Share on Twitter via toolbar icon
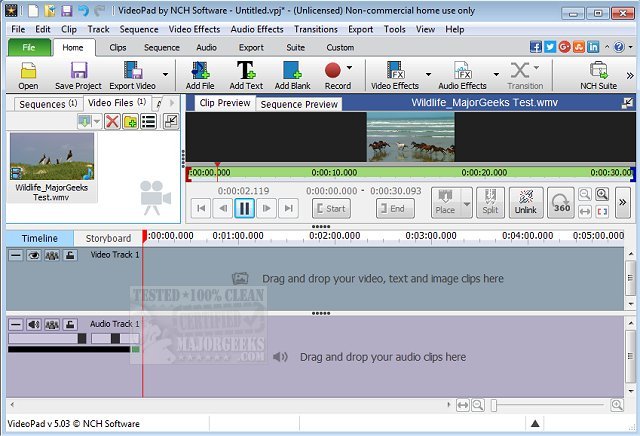 [x=550, y=47]
